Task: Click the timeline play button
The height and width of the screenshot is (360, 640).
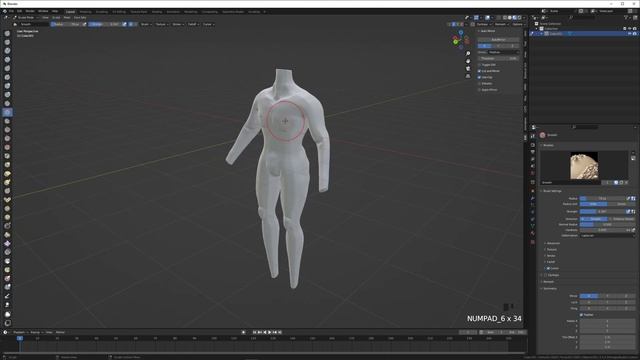Action: click(269, 332)
